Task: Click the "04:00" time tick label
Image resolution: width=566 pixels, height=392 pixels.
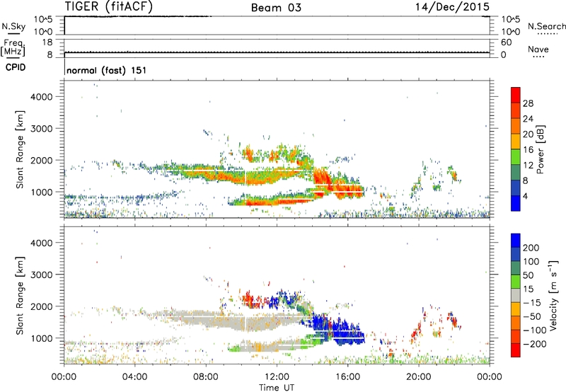Action: [x=134, y=377]
